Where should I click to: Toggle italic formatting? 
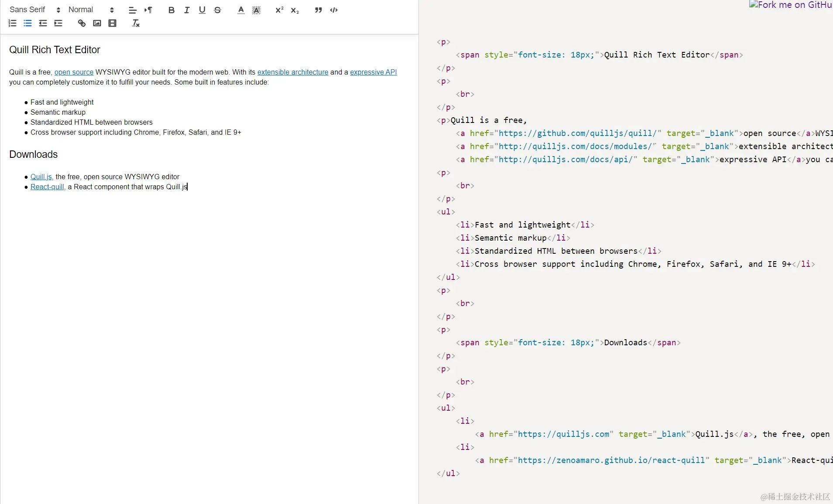[x=187, y=10]
